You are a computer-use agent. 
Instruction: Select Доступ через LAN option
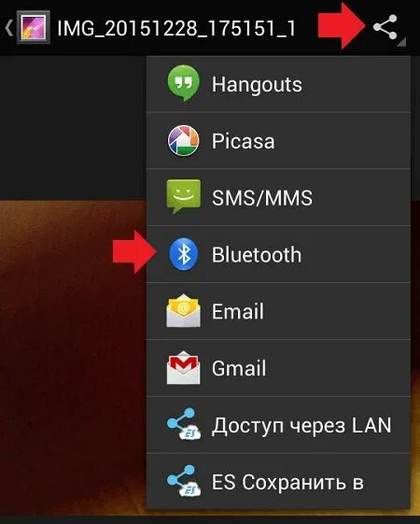coord(279,425)
